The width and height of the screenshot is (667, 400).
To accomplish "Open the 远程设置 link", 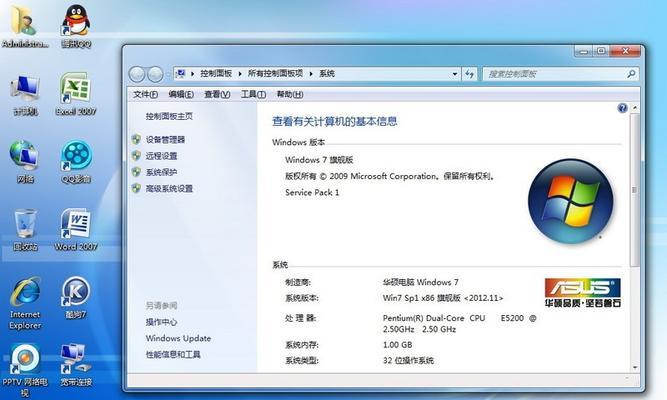I will coord(161,156).
